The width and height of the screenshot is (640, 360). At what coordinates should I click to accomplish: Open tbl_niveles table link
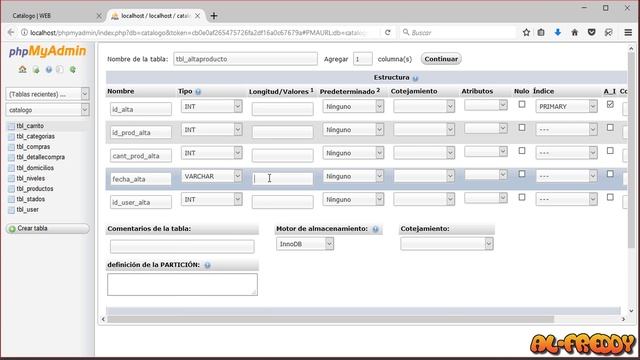(x=31, y=178)
